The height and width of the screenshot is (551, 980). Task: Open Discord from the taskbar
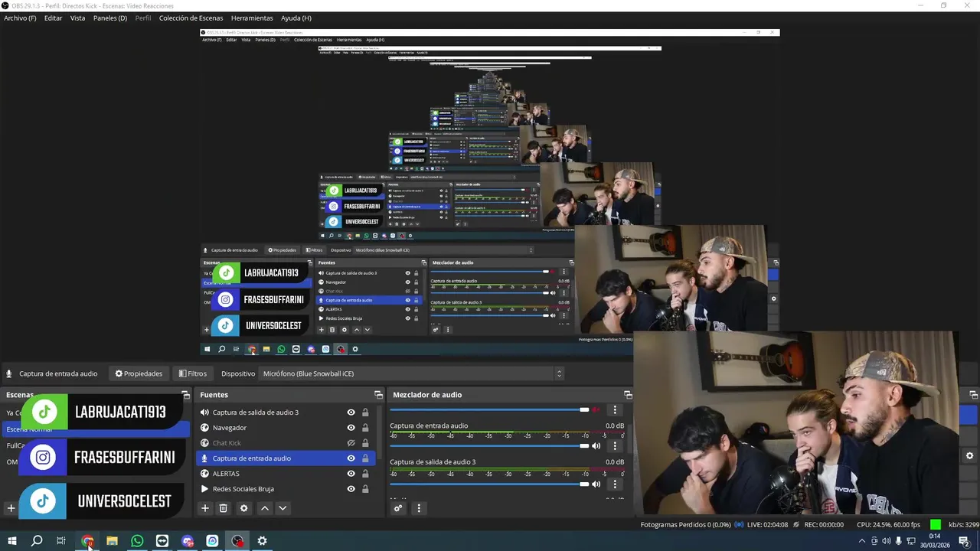(x=188, y=541)
